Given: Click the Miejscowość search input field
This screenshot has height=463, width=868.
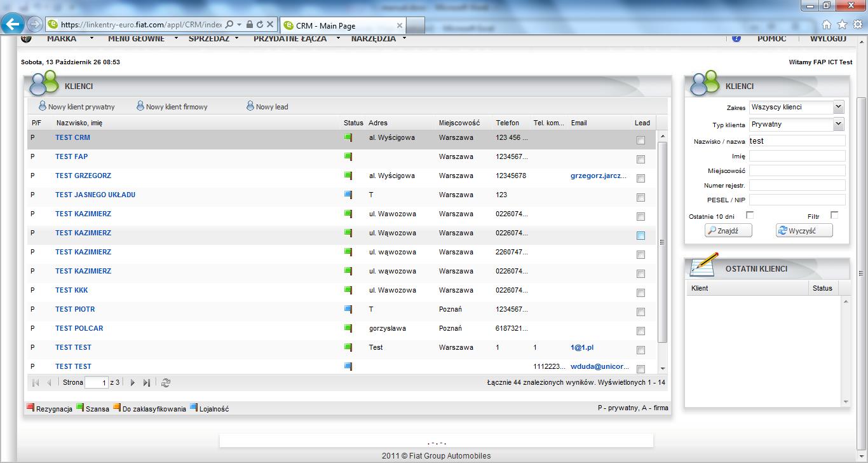Looking at the screenshot, I should click(797, 170).
